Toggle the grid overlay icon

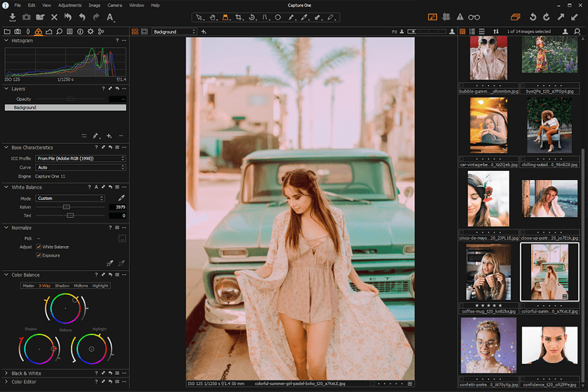pyautogui.click(x=447, y=17)
